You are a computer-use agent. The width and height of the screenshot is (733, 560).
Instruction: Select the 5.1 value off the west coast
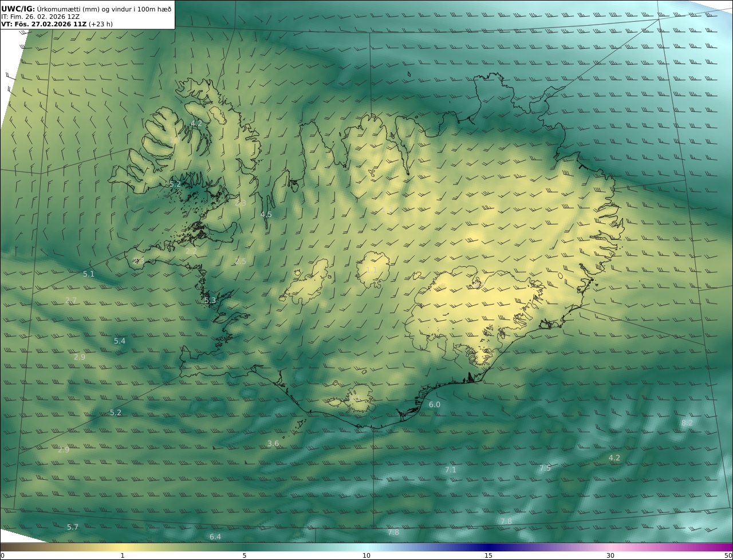click(x=89, y=274)
